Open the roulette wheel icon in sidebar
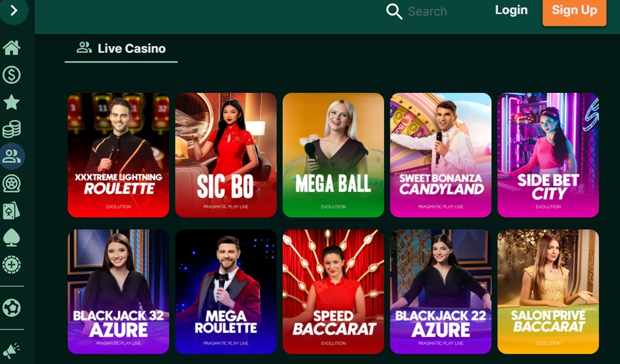Image resolution: width=620 pixels, height=364 pixels. pyautogui.click(x=11, y=183)
